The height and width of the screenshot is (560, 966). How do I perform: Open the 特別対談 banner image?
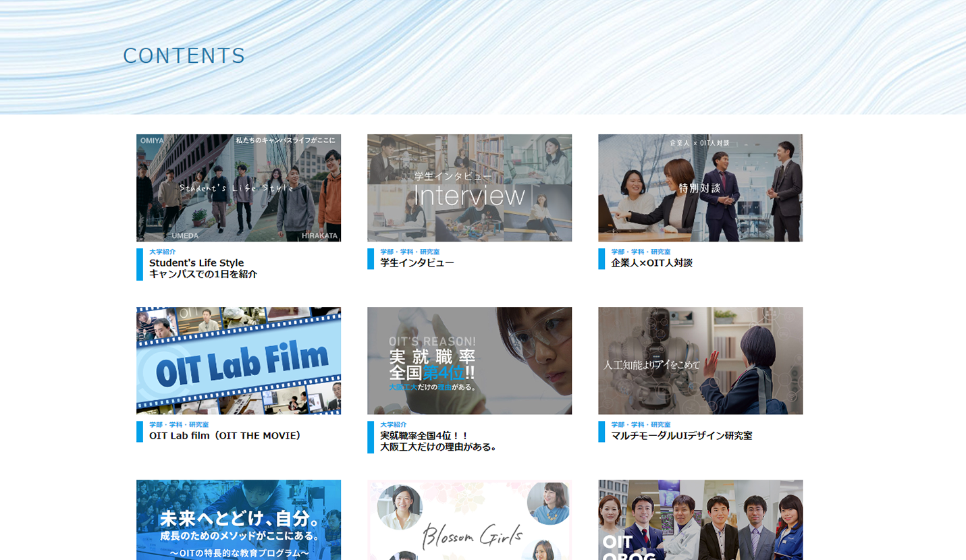700,188
